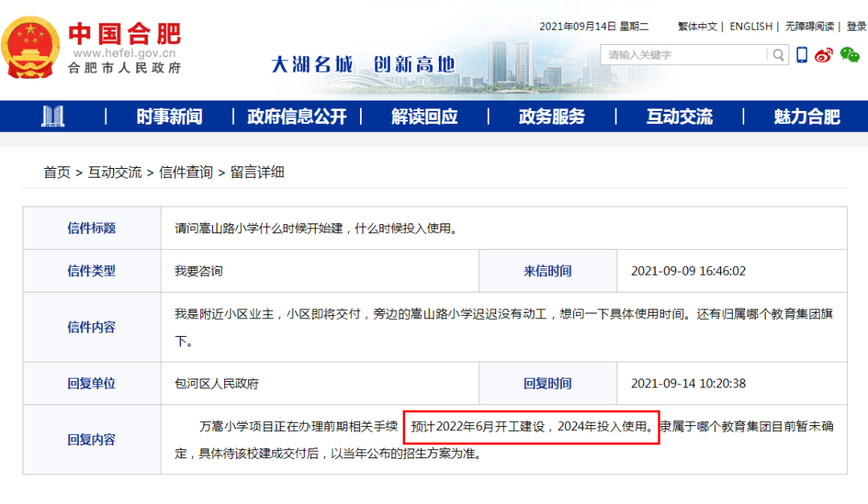Viewport: 868px width, 504px height.
Task: Click the 包河区人民政府 cell
Action: [x=320, y=383]
